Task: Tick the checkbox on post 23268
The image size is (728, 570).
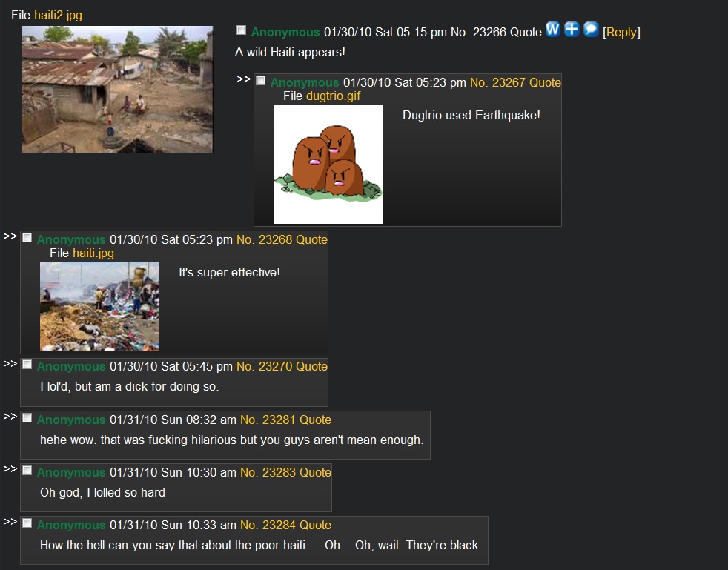Action: point(27,238)
